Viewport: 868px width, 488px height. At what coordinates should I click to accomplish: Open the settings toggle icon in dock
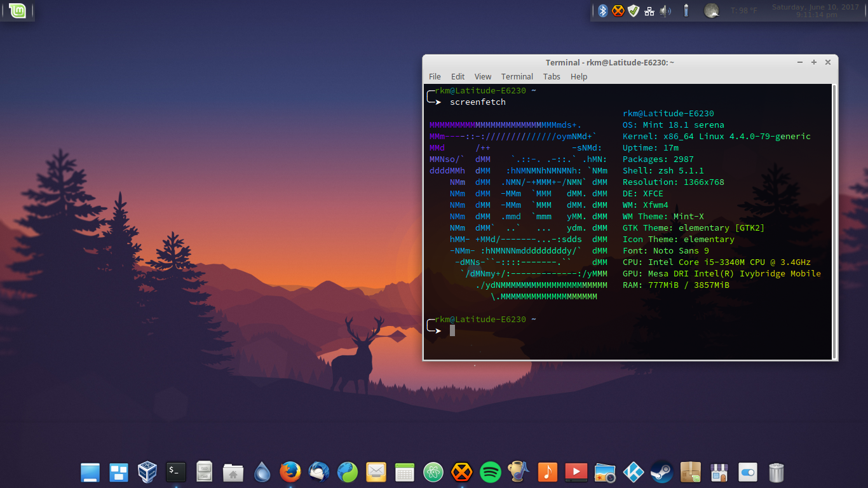[747, 472]
